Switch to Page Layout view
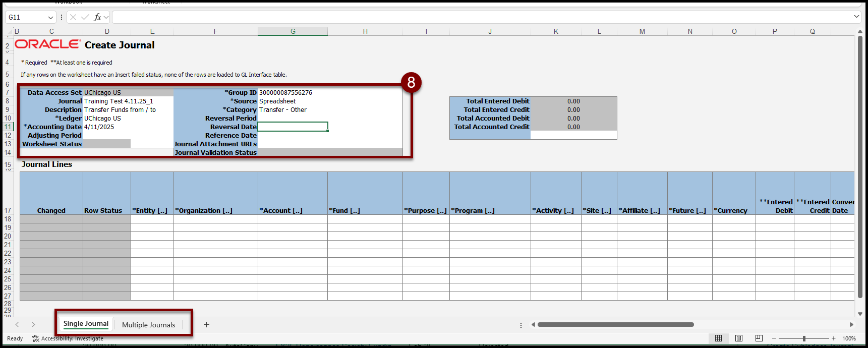The width and height of the screenshot is (868, 348). coord(739,338)
